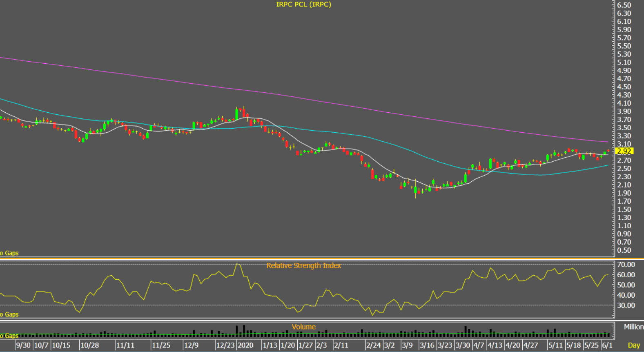Viewport: 644px width, 352px height.
Task: Click the 4/7 date on time axis
Action: [479, 345]
